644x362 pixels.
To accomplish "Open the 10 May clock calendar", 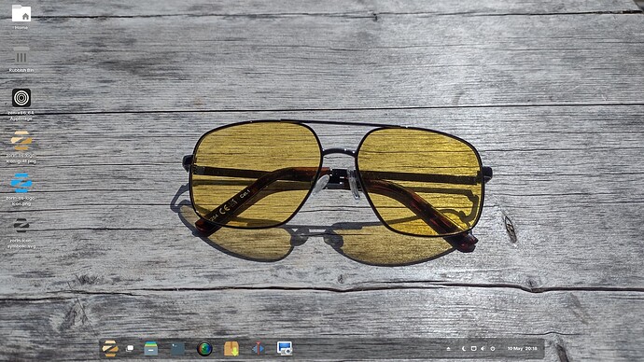I will (522, 348).
